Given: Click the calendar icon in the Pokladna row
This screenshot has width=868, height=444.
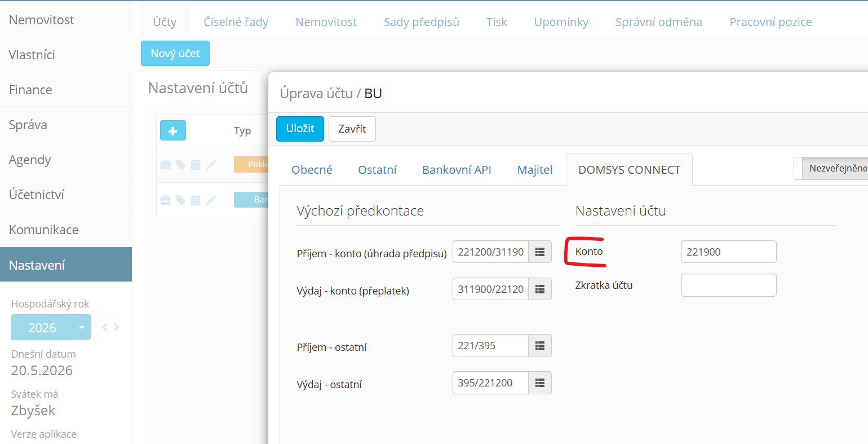Looking at the screenshot, I should [x=196, y=164].
